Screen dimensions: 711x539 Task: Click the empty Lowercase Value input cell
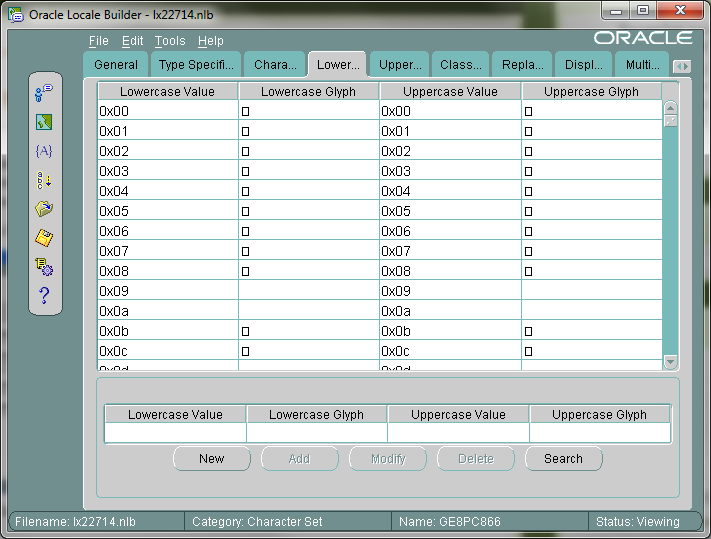[175, 433]
